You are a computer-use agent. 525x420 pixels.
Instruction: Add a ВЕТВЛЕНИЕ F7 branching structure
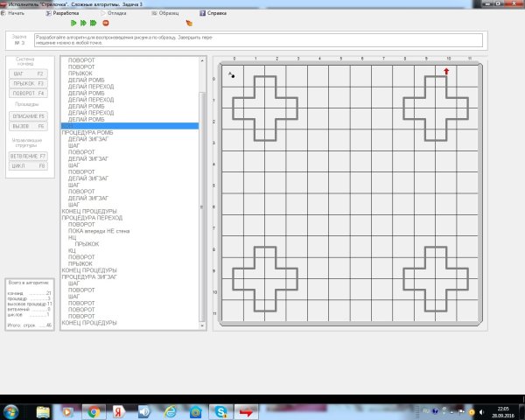(28, 156)
